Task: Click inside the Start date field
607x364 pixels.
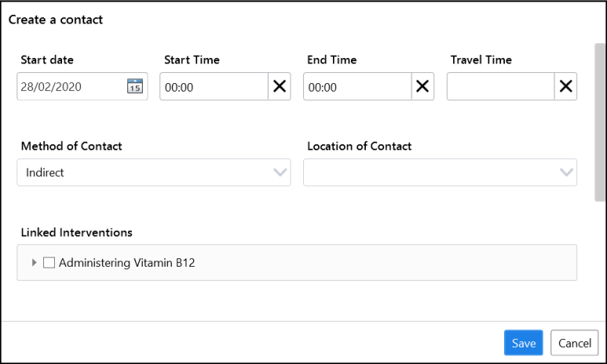Action: (71, 86)
